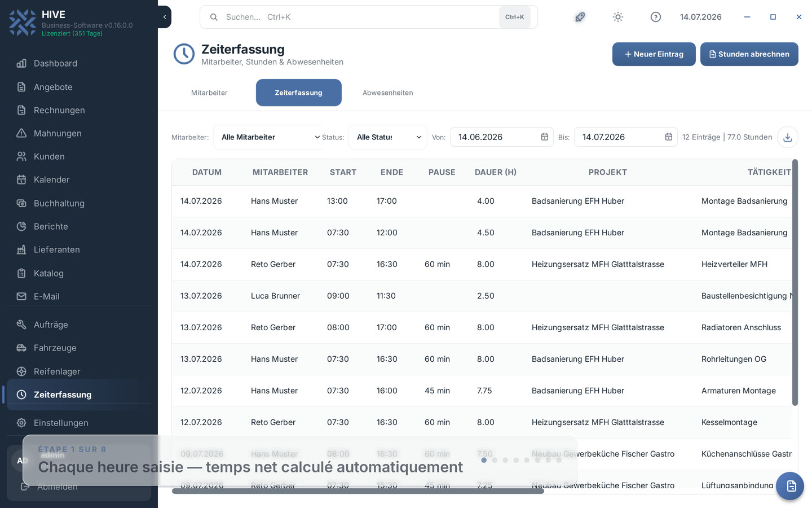This screenshot has width=812, height=508.
Task: Click the Heizverteiler MFH task cell
Action: [x=734, y=264]
